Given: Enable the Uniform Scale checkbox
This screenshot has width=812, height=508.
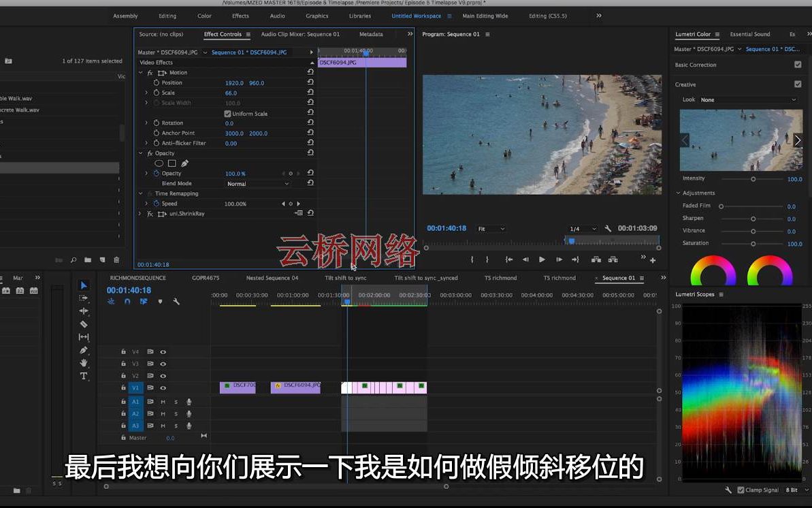Looking at the screenshot, I should pyautogui.click(x=229, y=113).
